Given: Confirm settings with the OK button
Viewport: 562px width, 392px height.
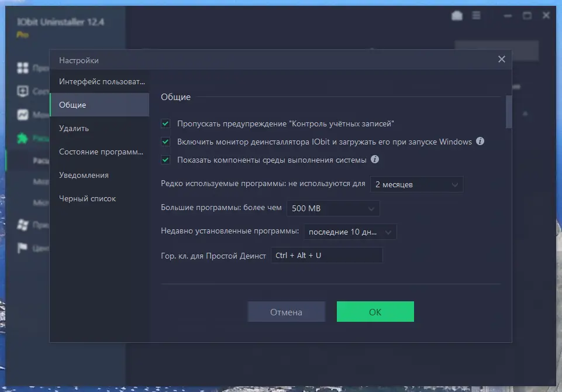Looking at the screenshot, I should [x=375, y=312].
